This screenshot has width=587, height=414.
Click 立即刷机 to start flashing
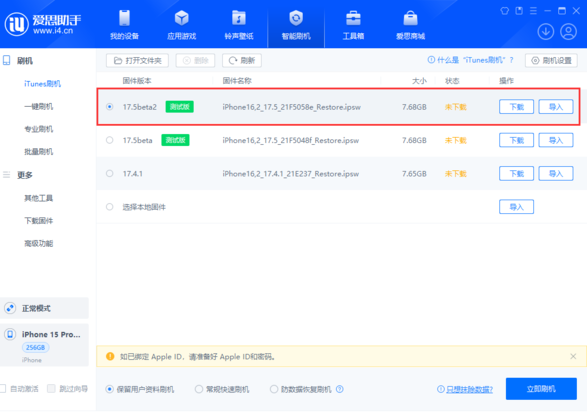541,389
